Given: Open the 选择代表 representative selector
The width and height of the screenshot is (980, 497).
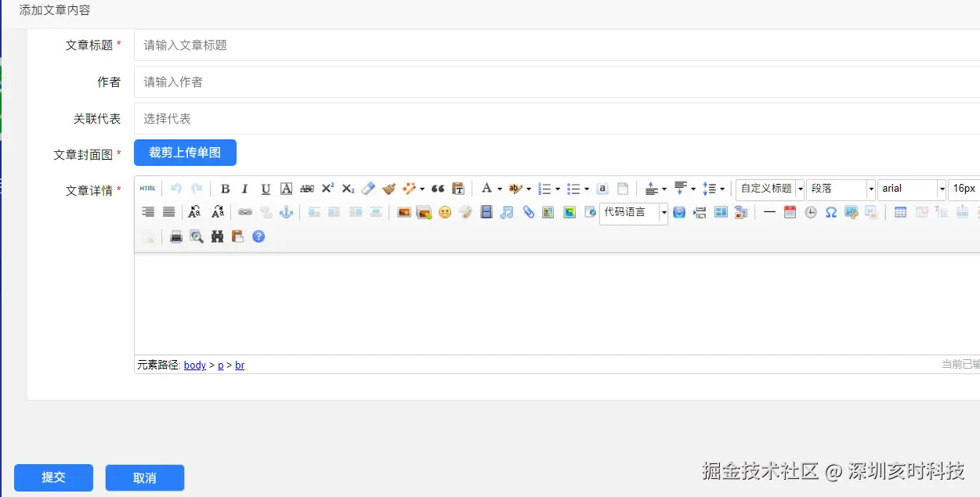Looking at the screenshot, I should 557,118.
